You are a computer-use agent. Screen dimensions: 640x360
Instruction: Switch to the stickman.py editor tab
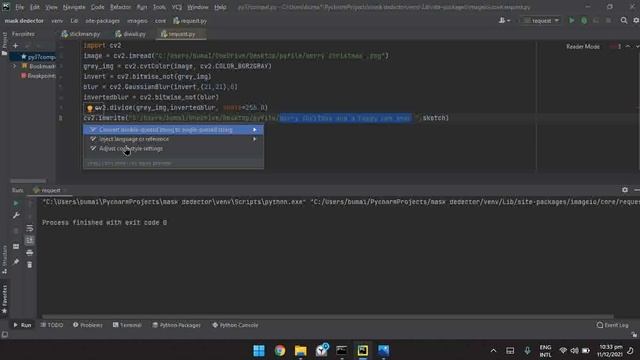[81, 34]
